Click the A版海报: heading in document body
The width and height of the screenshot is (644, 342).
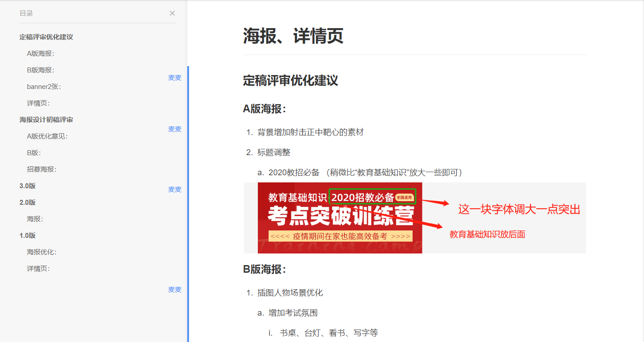(265, 109)
